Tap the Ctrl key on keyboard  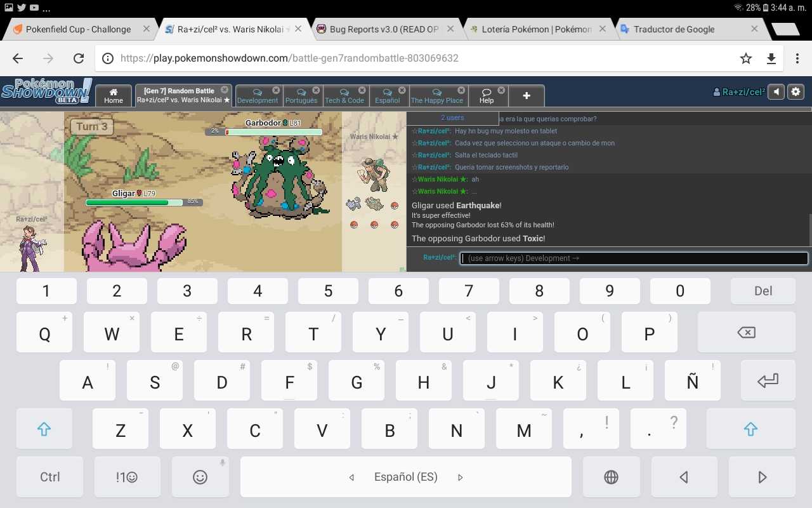pyautogui.click(x=50, y=477)
